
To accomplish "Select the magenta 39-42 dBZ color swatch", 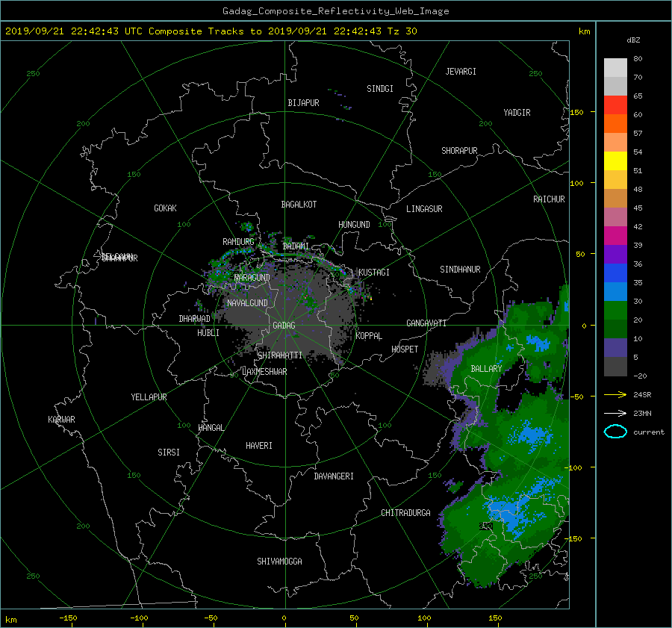I will point(615,235).
